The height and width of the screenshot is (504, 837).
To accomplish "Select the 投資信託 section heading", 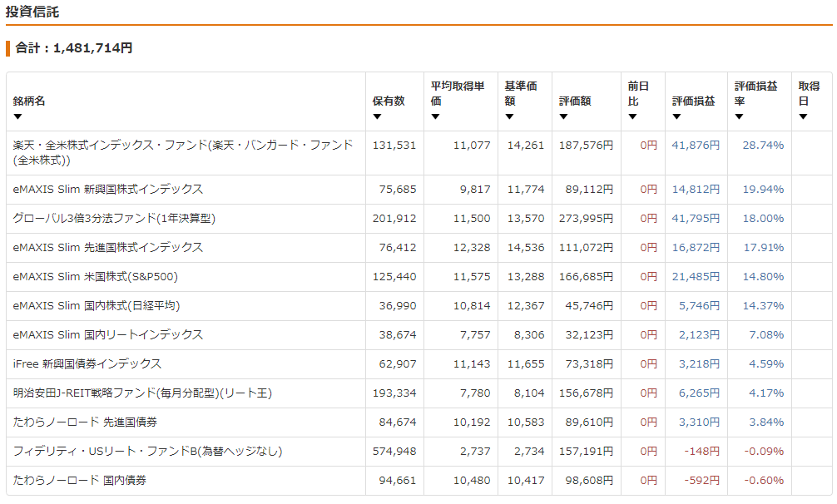I will [x=32, y=12].
